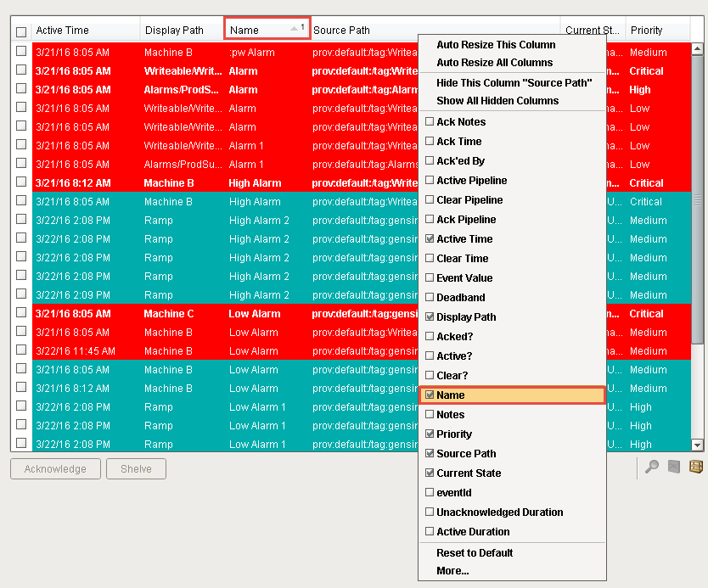Click the Shelve button
Image resolution: width=708 pixels, height=588 pixels.
136,468
